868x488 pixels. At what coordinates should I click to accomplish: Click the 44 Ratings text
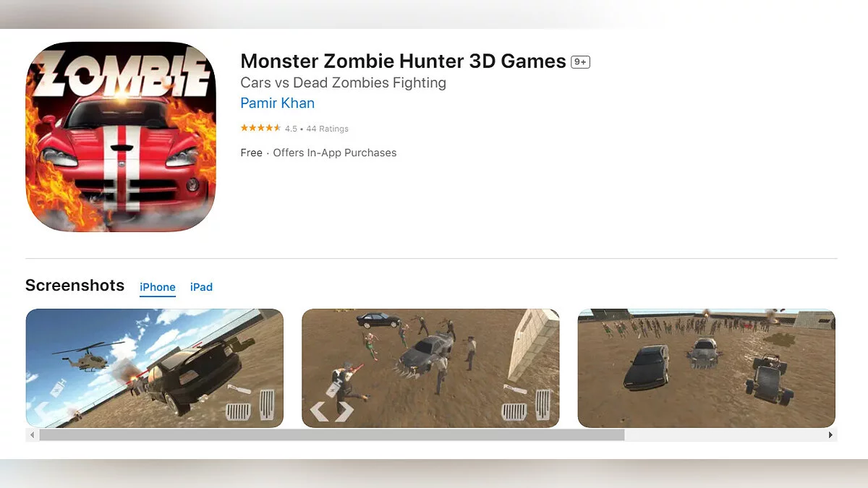[327, 129]
